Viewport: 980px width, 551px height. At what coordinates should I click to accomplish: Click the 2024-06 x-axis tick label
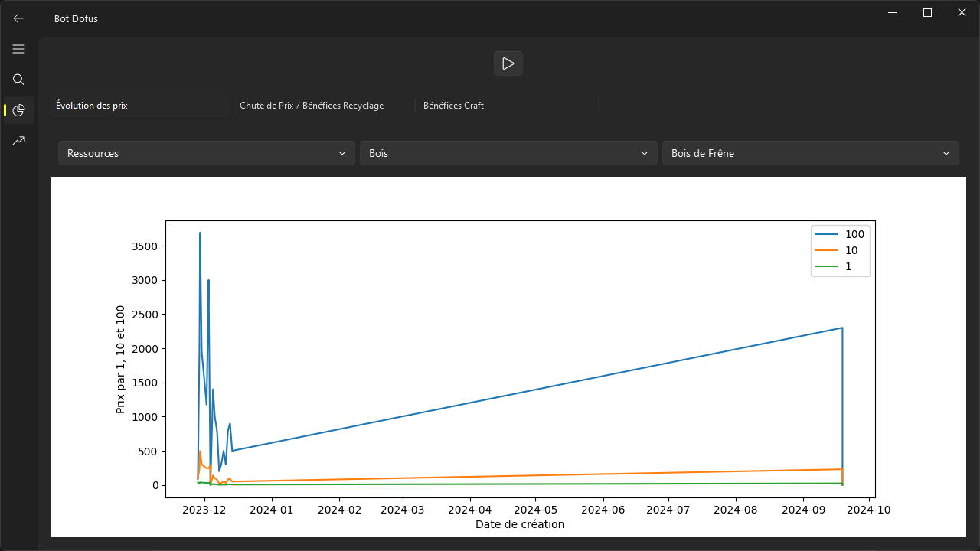[604, 509]
